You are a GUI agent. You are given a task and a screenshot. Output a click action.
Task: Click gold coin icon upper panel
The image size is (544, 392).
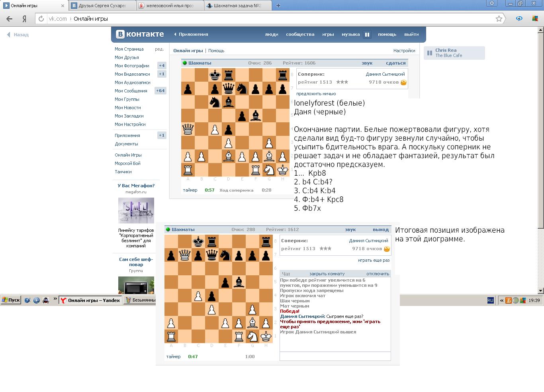point(403,82)
